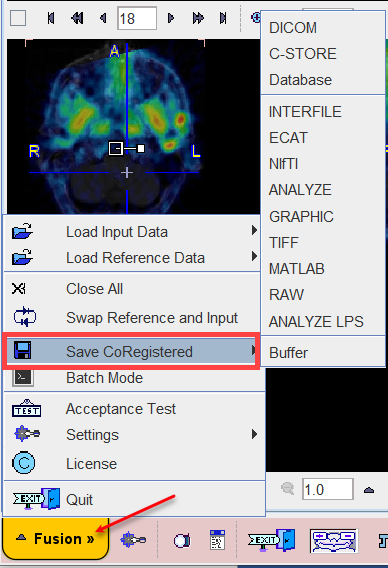388x568 pixels.
Task: Open the configuration gear icon beside Fusion
Action: [x=133, y=540]
